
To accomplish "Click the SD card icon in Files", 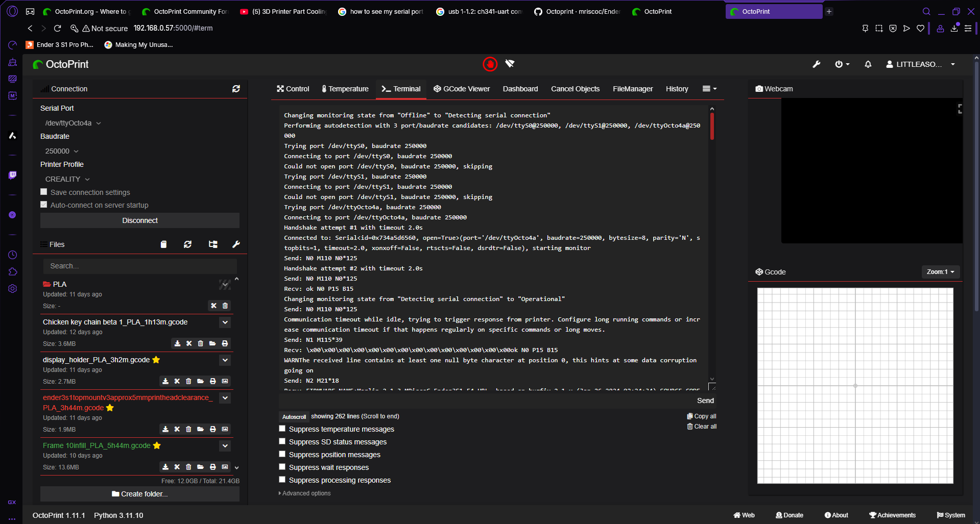I will [163, 244].
